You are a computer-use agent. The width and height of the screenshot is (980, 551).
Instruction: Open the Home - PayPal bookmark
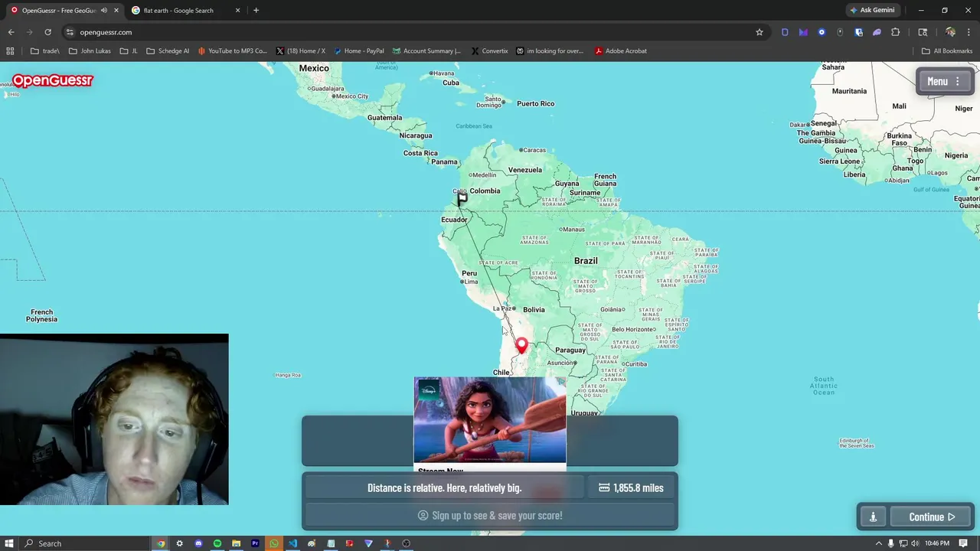358,51
